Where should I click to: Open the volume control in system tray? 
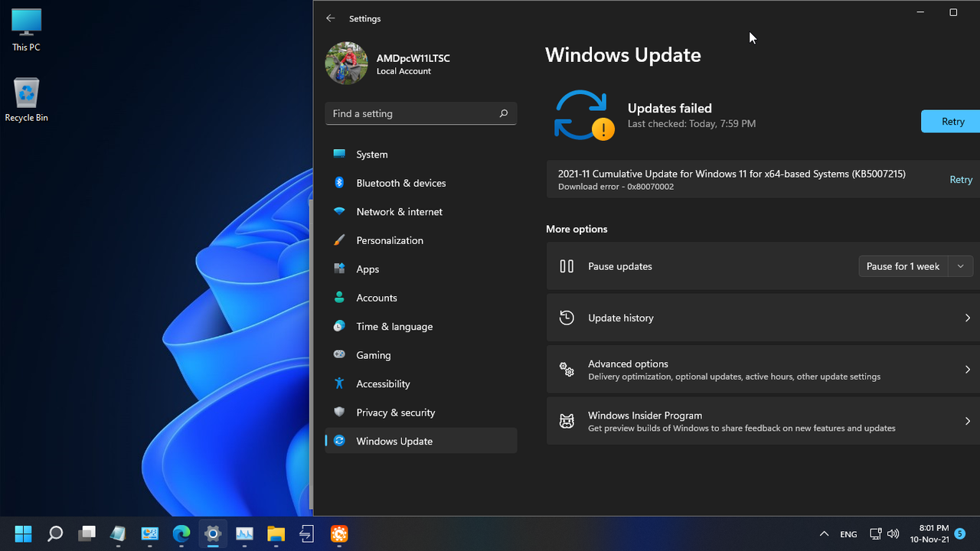point(893,533)
